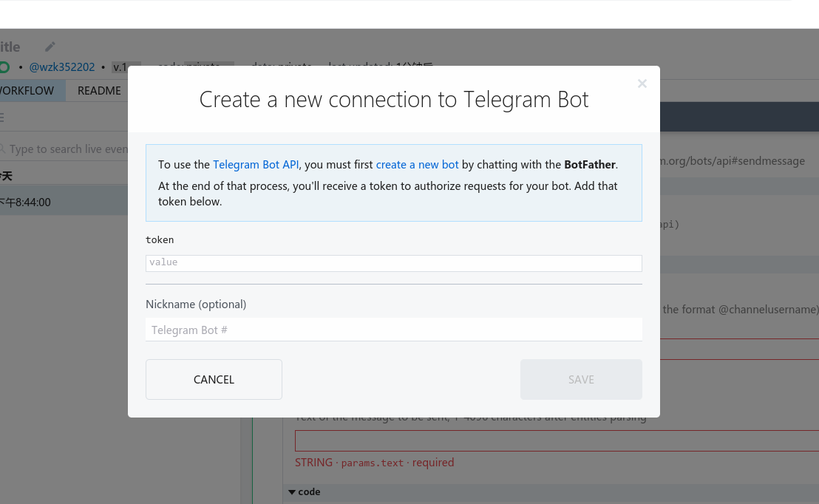Click the Nickname (optional) input field
819x504 pixels.
click(393, 330)
